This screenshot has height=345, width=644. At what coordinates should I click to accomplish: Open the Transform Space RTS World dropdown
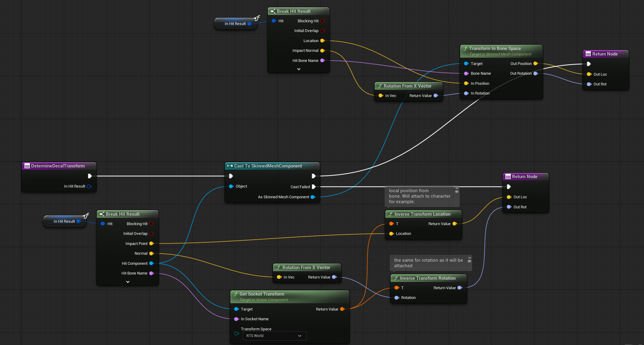coord(274,336)
